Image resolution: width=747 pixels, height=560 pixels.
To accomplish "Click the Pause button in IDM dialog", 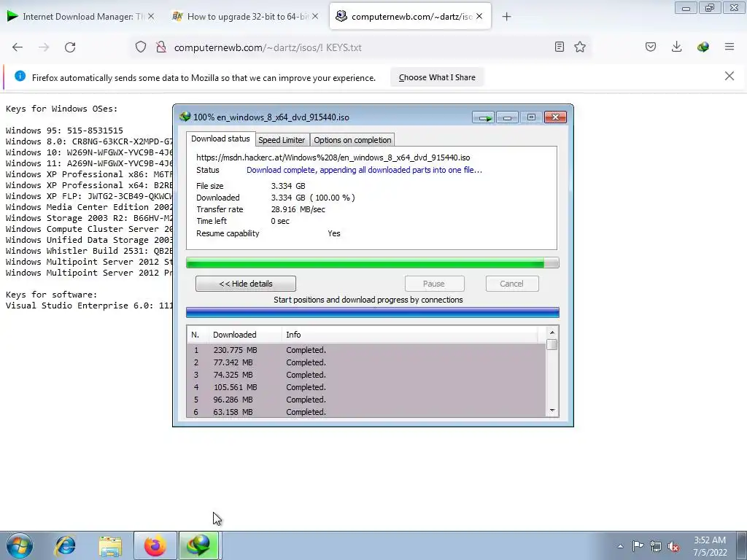I will tap(434, 284).
